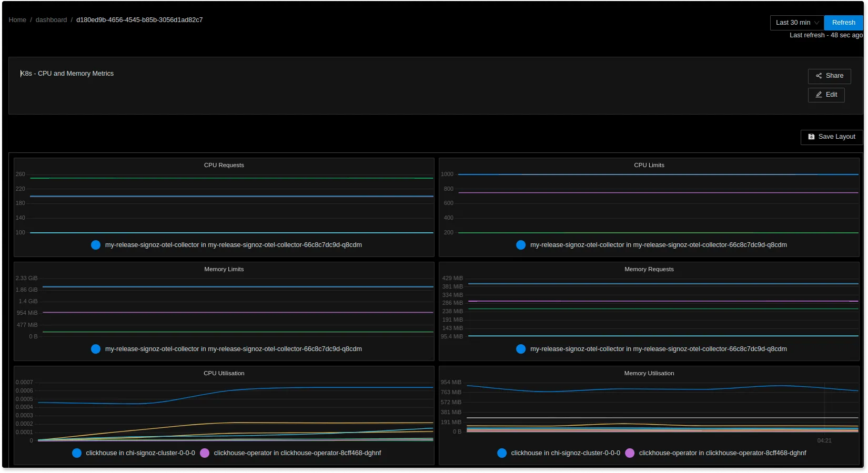Click the CPU Utilisation panel title

(224, 373)
